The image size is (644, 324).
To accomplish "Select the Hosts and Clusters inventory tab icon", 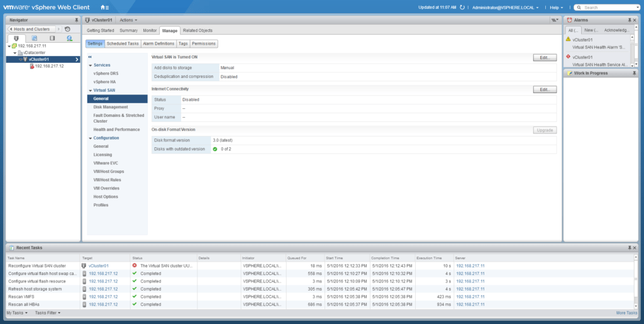I will click(16, 38).
